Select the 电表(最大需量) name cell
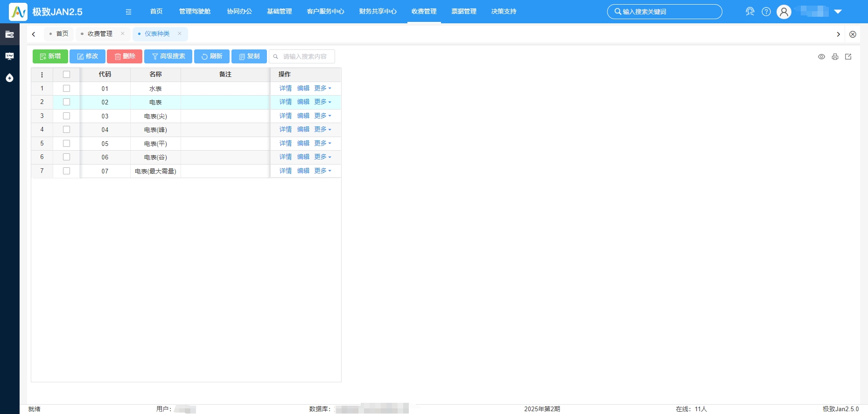868x414 pixels. [x=155, y=171]
